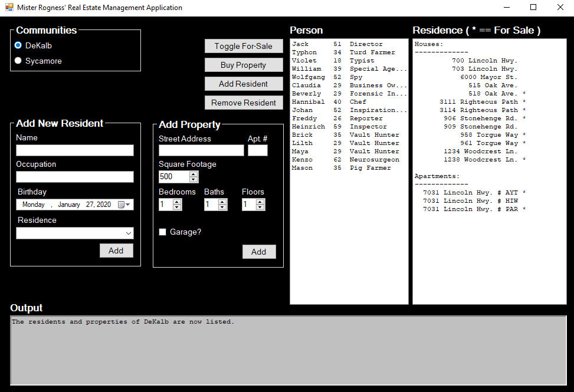This screenshot has height=392, width=574.
Task: Decrease the Baths count
Action: pyautogui.click(x=222, y=207)
